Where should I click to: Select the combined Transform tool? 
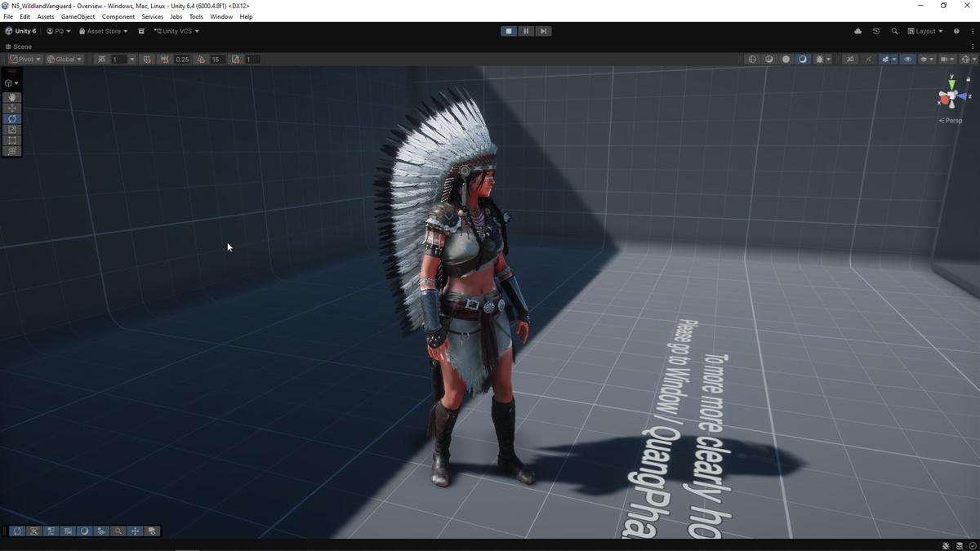pyautogui.click(x=12, y=150)
